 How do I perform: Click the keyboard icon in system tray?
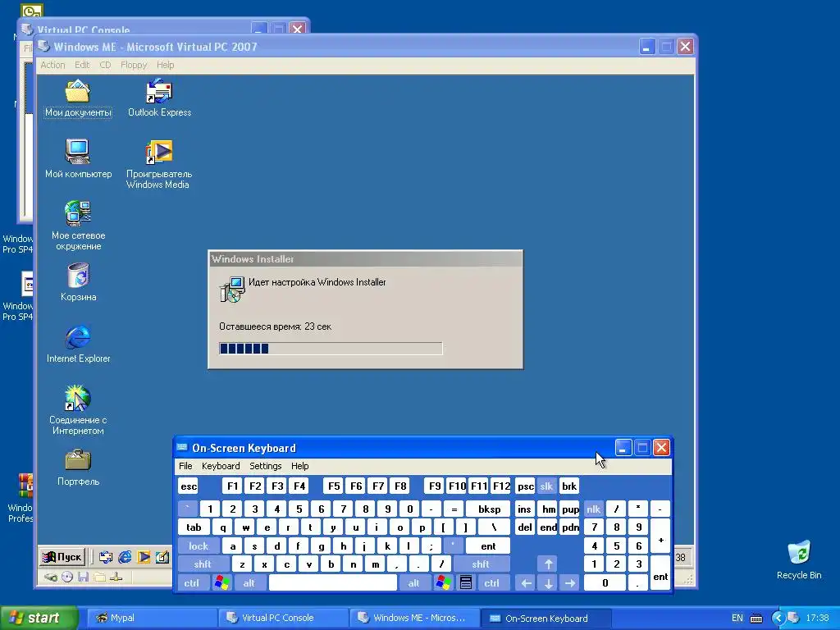[756, 619]
